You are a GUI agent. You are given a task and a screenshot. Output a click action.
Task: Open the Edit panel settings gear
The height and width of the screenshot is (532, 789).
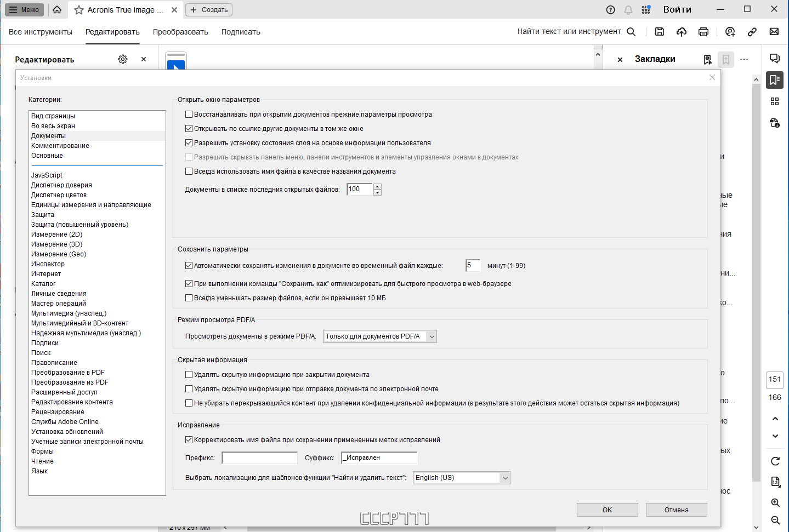point(123,59)
